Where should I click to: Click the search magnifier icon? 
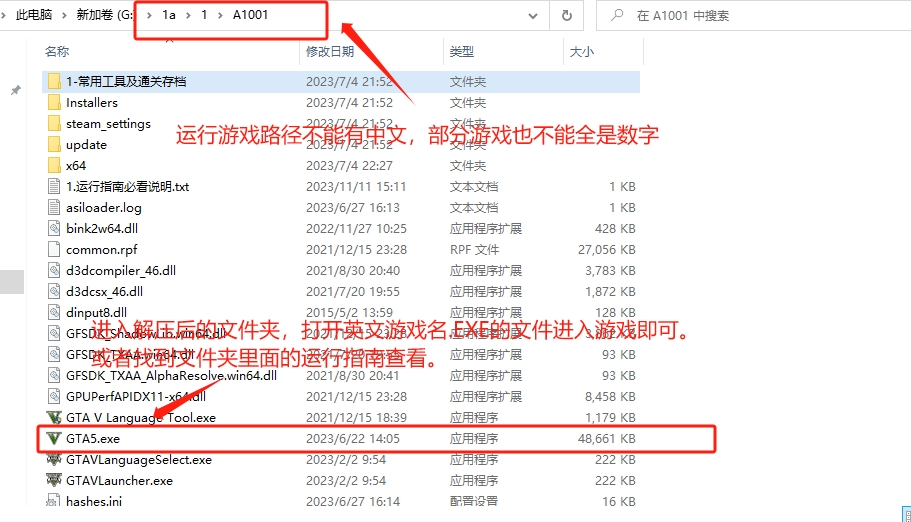pyautogui.click(x=617, y=15)
